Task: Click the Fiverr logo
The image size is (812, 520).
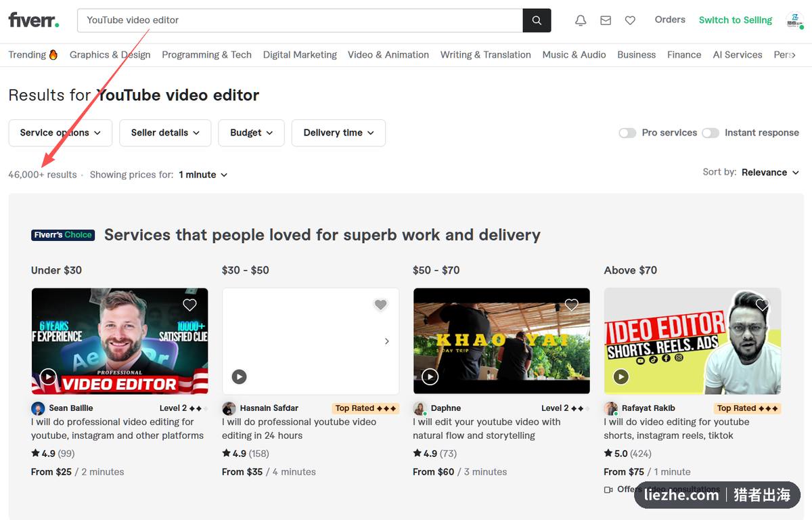Action: pyautogui.click(x=34, y=20)
